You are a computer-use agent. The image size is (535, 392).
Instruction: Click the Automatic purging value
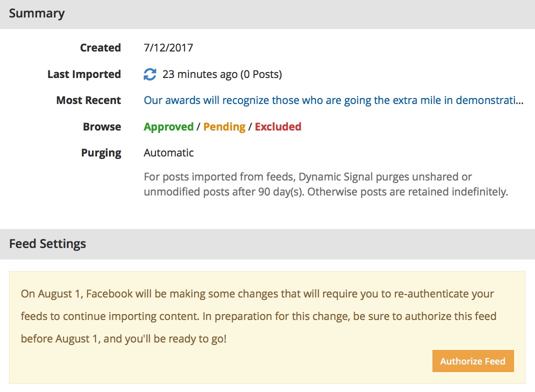tap(168, 152)
